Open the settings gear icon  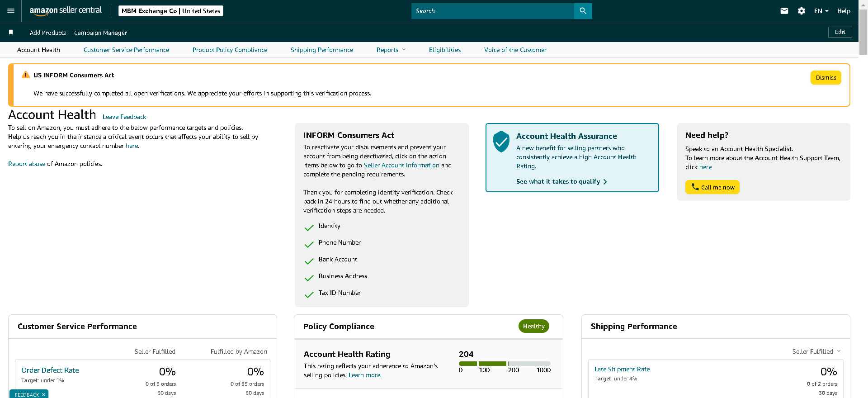point(802,11)
